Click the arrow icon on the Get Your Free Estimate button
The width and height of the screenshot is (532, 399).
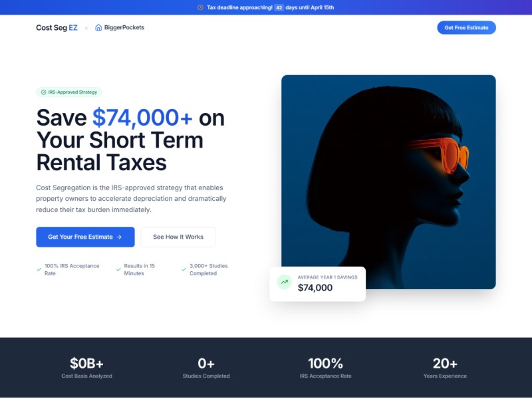(x=119, y=237)
